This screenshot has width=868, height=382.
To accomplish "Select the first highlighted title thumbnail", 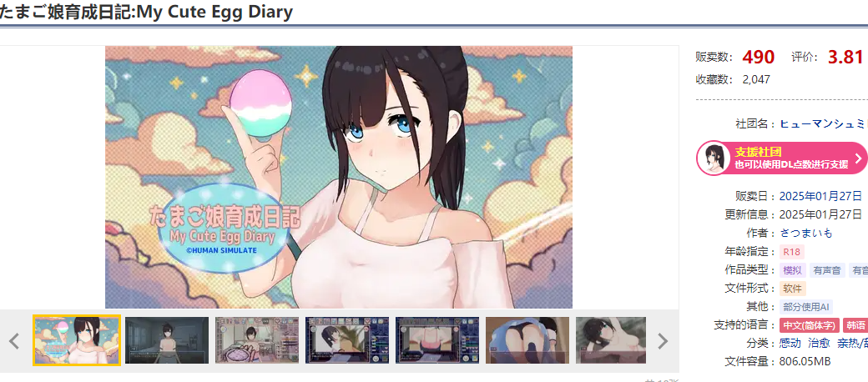I will click(77, 340).
